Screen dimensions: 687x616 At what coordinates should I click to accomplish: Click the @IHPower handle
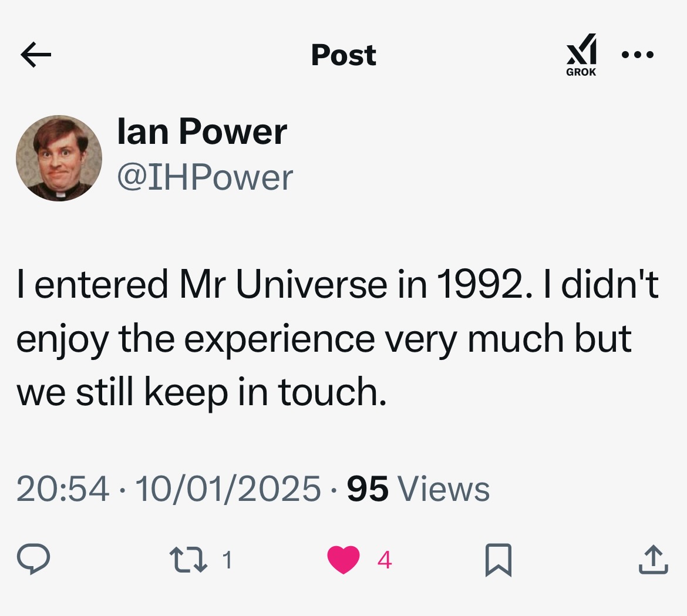coord(205,177)
